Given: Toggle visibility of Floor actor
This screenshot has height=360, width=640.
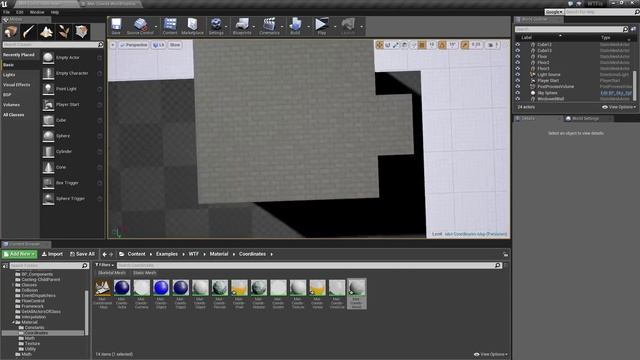Looking at the screenshot, I should (518, 56).
